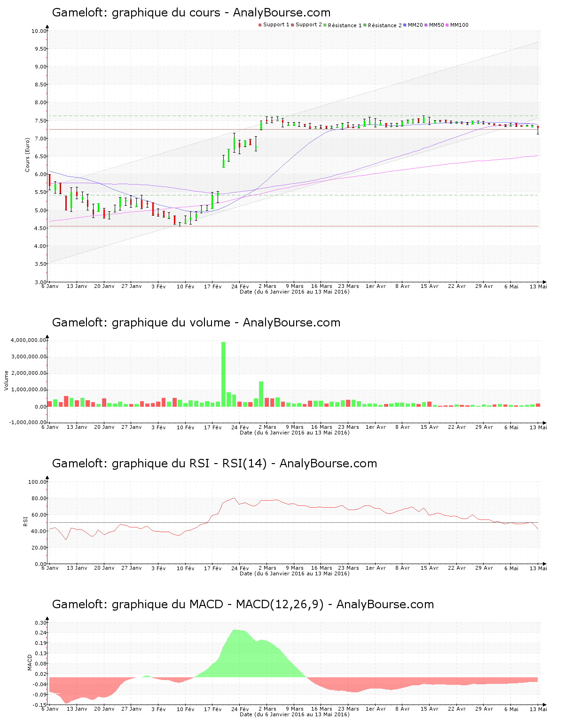Viewport: 564px width, 728px height.
Task: Click the "Volume" vertical axis label
Action: pyautogui.click(x=7, y=380)
